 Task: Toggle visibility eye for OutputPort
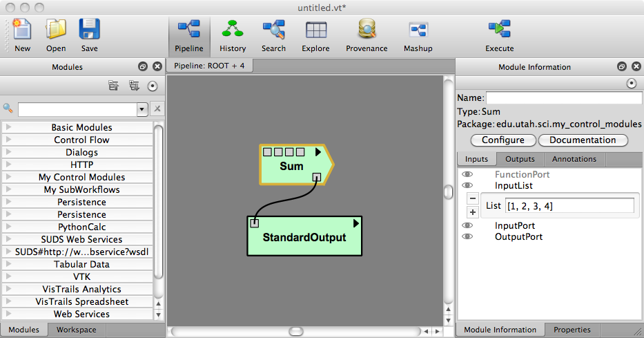[x=467, y=237]
